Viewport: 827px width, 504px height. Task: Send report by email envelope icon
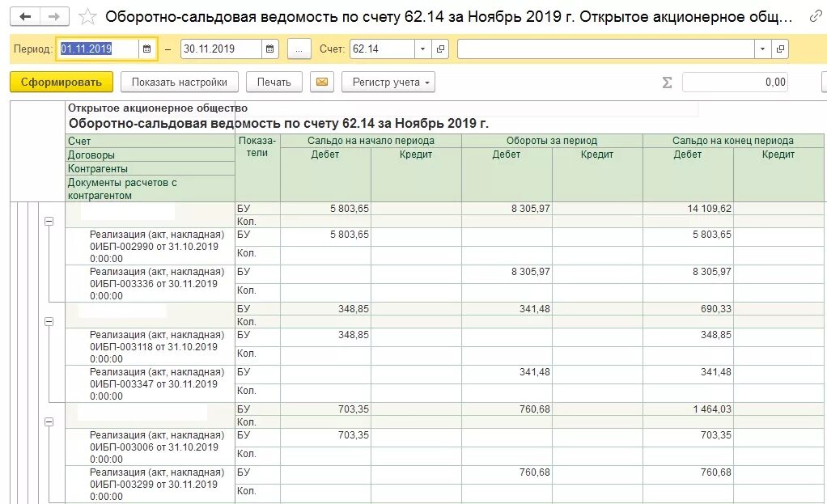pos(322,82)
